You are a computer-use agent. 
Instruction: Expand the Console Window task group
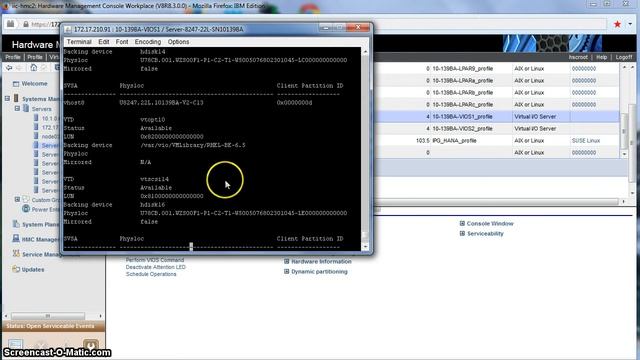(462, 223)
